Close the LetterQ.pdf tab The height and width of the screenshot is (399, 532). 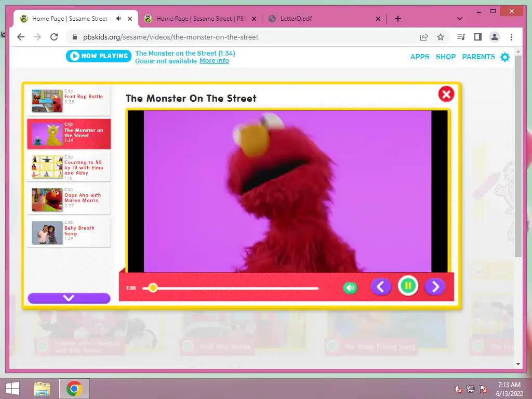[x=378, y=19]
